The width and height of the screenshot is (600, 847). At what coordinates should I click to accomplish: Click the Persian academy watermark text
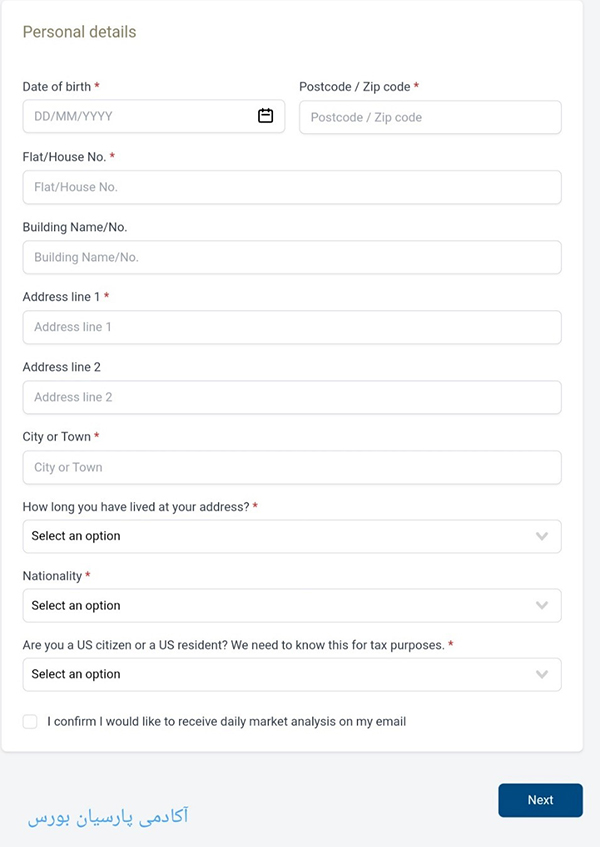click(x=108, y=816)
